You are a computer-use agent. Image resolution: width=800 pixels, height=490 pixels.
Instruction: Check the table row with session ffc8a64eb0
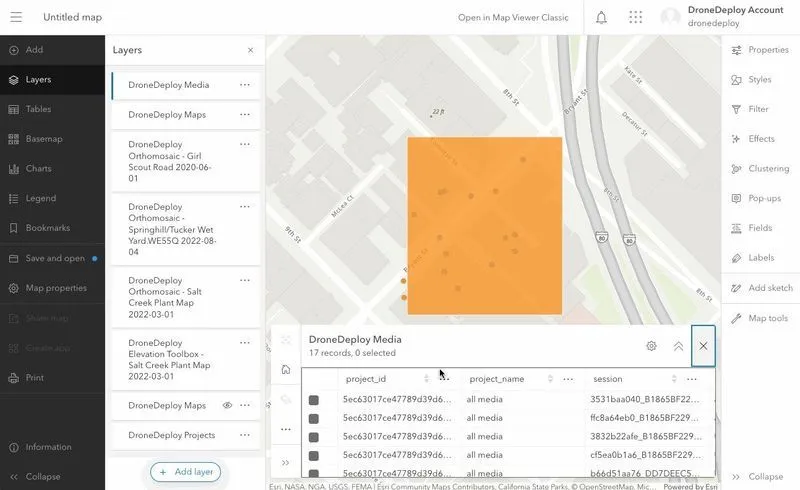(x=314, y=419)
